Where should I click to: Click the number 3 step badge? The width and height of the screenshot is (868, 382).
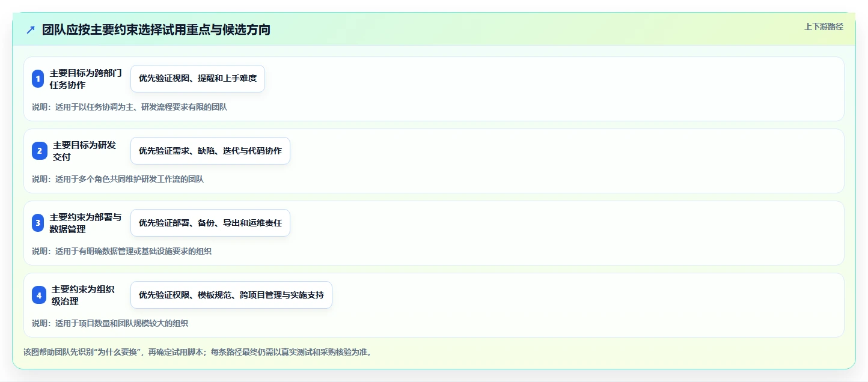pos(38,223)
